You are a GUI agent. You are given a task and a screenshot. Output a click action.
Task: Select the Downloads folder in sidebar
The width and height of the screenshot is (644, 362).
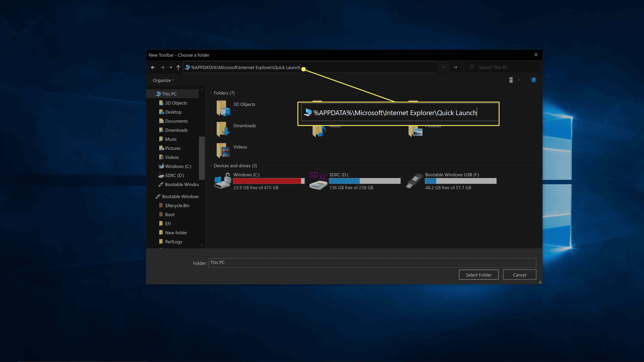coord(176,130)
